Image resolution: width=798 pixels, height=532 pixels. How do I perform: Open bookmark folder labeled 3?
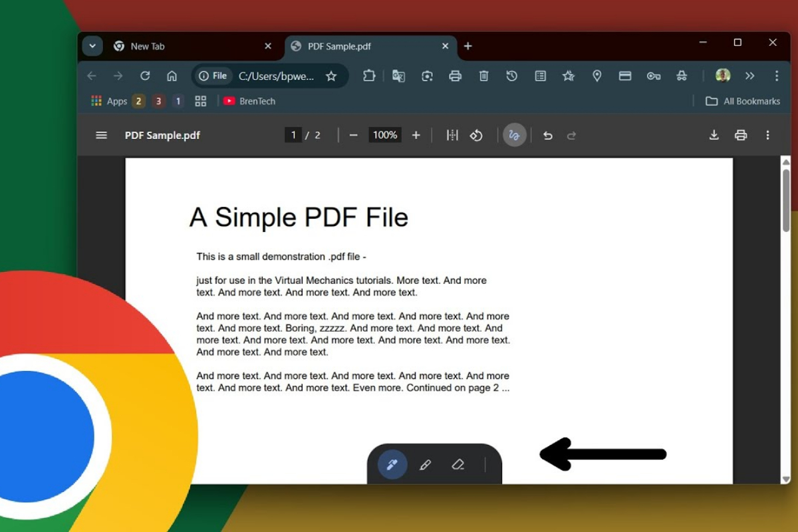[158, 101]
